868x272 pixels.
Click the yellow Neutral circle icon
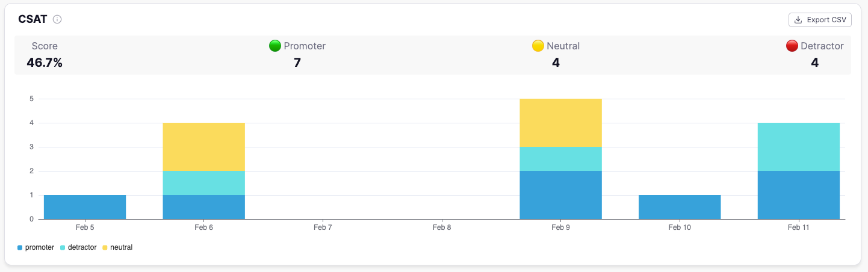pos(538,46)
